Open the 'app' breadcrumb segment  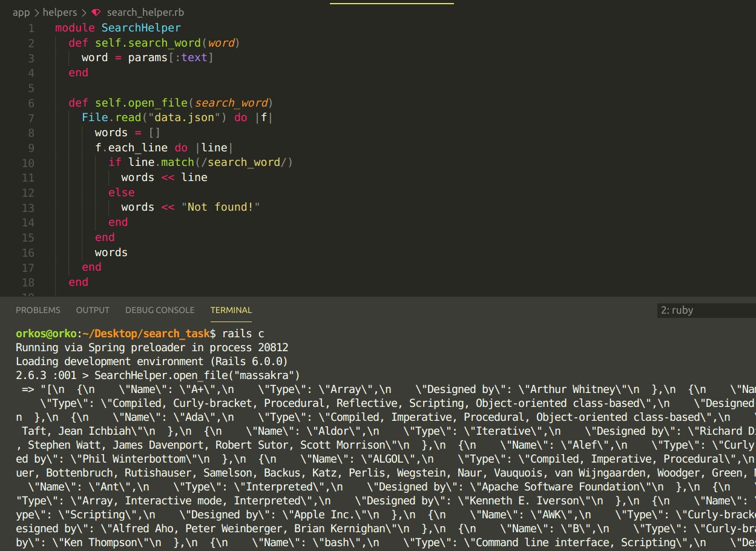pyautogui.click(x=22, y=12)
